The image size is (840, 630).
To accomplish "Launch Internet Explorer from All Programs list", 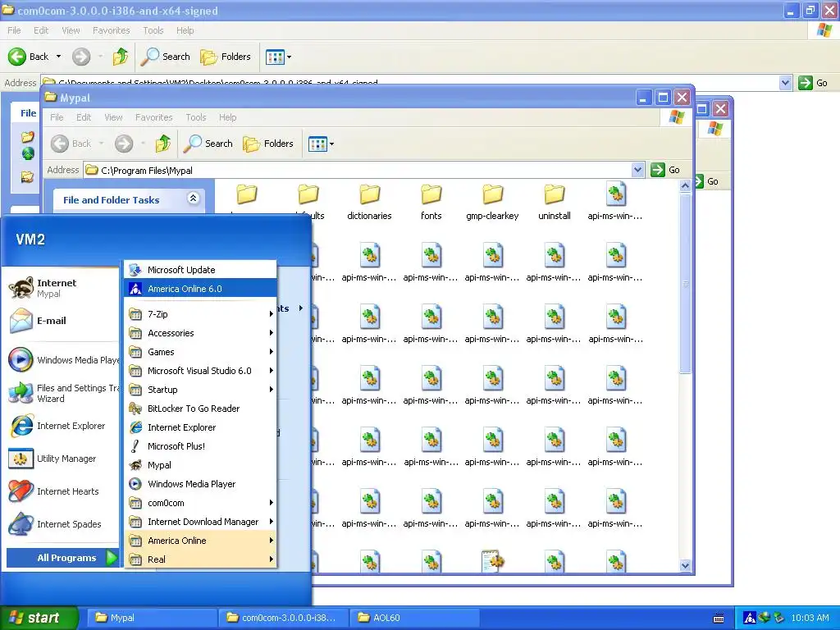I will tap(200, 427).
